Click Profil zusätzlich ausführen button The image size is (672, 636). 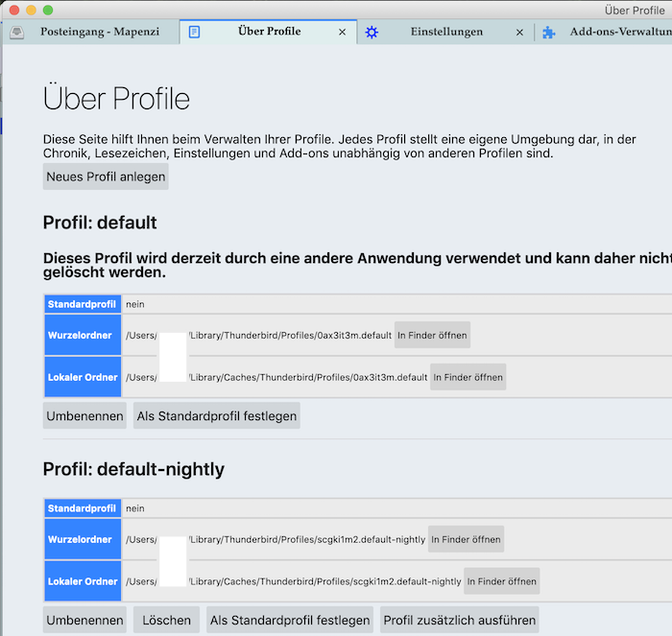point(459,620)
